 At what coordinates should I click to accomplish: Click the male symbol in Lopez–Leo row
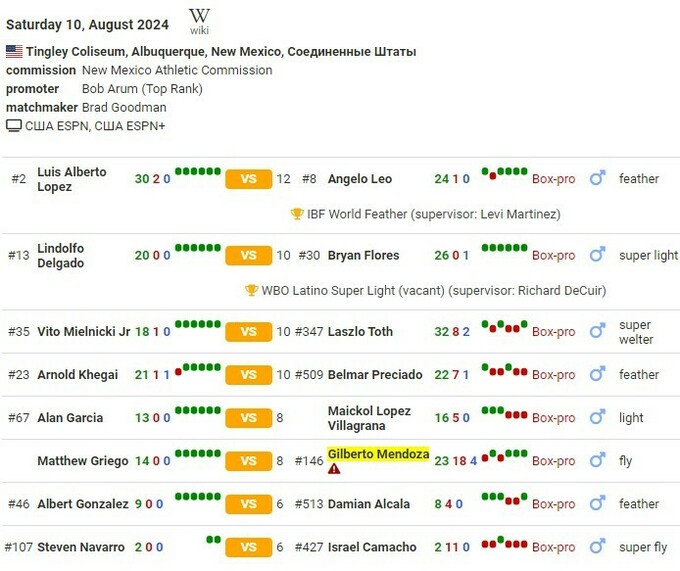point(597,179)
